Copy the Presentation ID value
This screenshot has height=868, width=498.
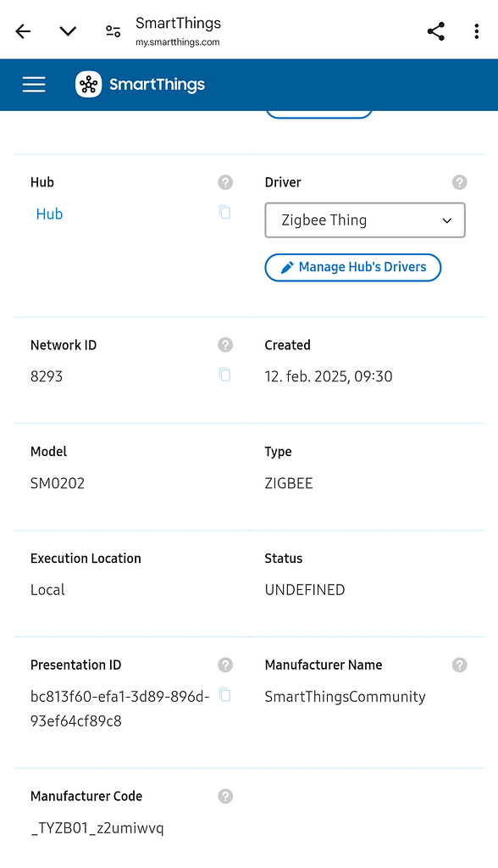click(224, 694)
